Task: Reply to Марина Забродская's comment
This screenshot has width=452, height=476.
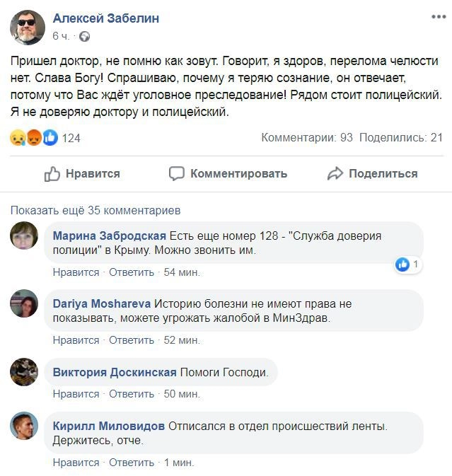Action: coord(132,272)
